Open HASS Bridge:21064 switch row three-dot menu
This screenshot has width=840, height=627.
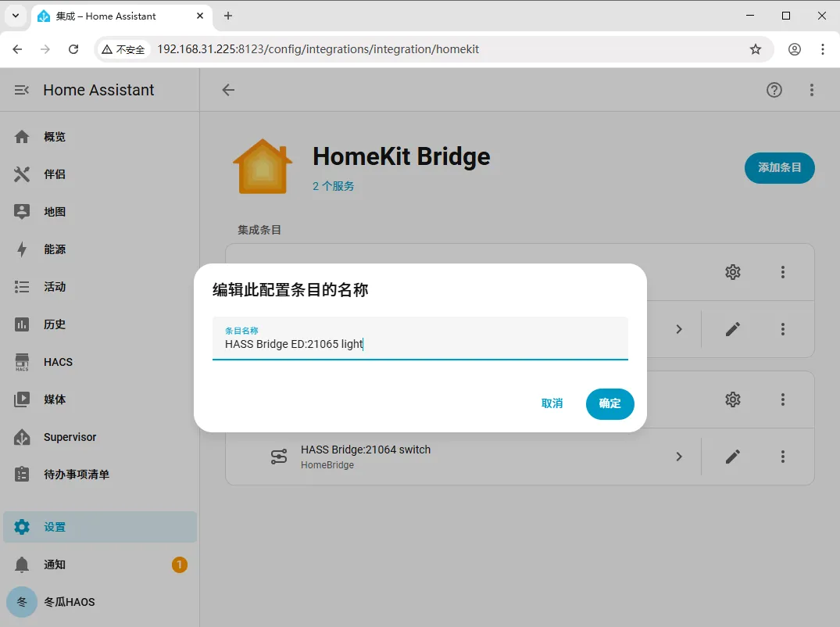tap(783, 457)
